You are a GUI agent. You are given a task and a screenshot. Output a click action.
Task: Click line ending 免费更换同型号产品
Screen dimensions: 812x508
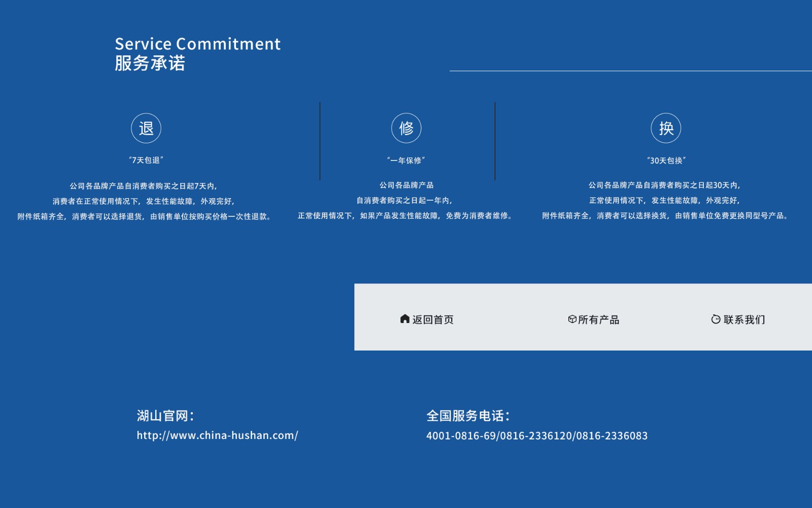[665, 215]
